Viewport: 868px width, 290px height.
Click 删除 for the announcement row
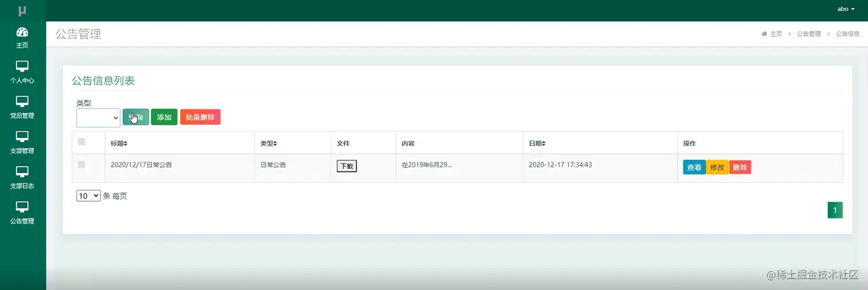(740, 167)
